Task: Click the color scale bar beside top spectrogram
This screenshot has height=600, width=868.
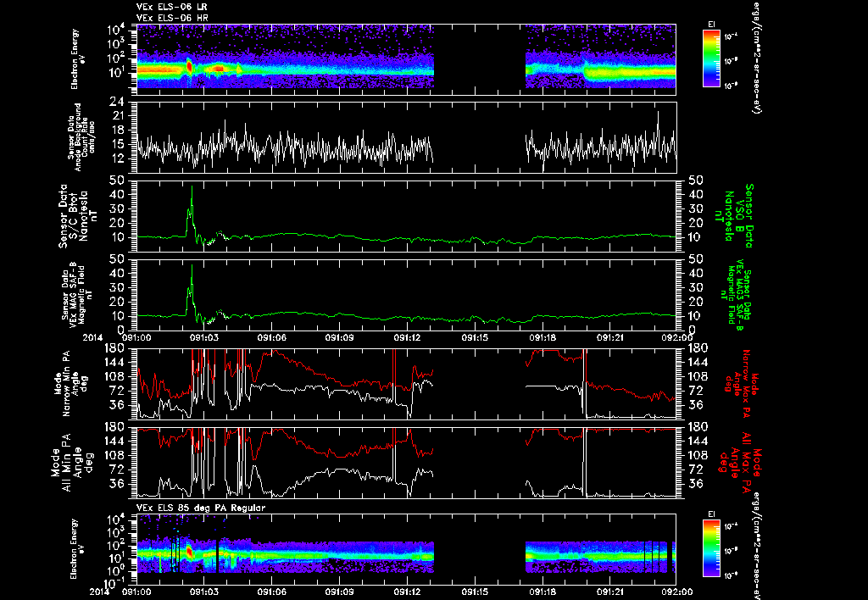Action: tap(711, 58)
